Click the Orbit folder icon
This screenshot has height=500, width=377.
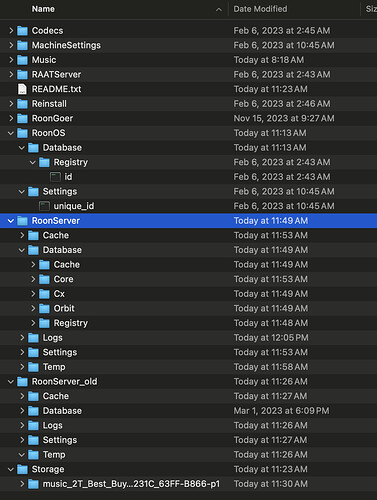[44, 308]
